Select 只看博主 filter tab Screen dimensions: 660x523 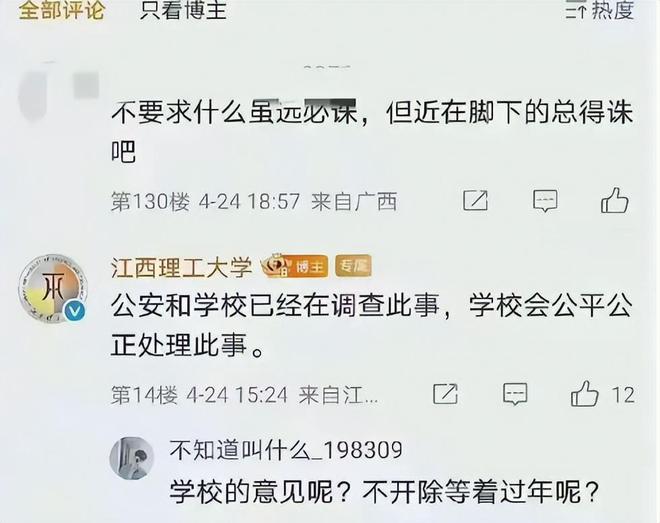point(183,10)
